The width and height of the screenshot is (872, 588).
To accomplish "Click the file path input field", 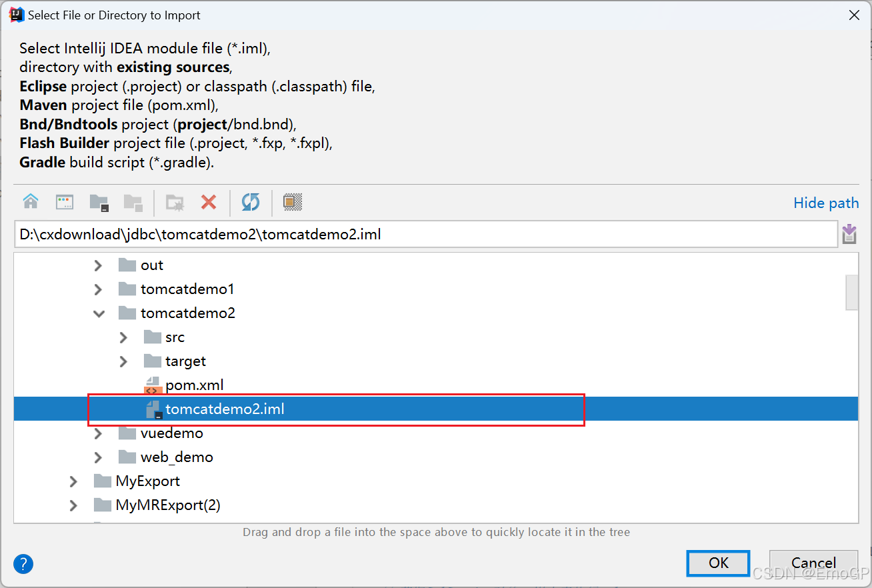I will 425,234.
